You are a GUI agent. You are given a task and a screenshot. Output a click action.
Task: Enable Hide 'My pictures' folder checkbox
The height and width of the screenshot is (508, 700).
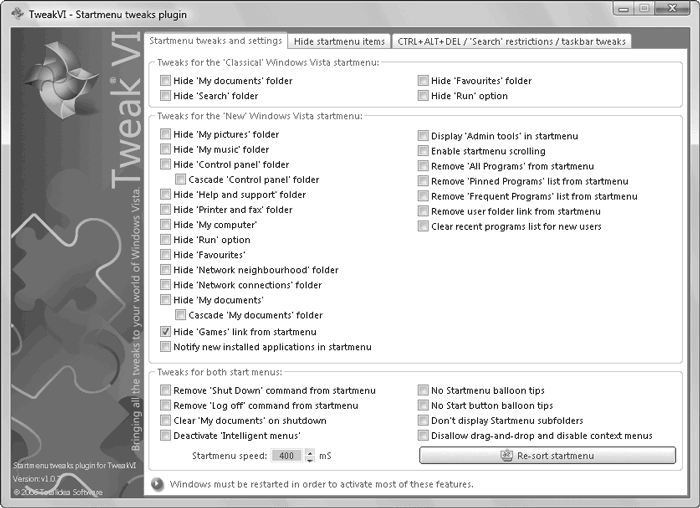[x=166, y=134]
